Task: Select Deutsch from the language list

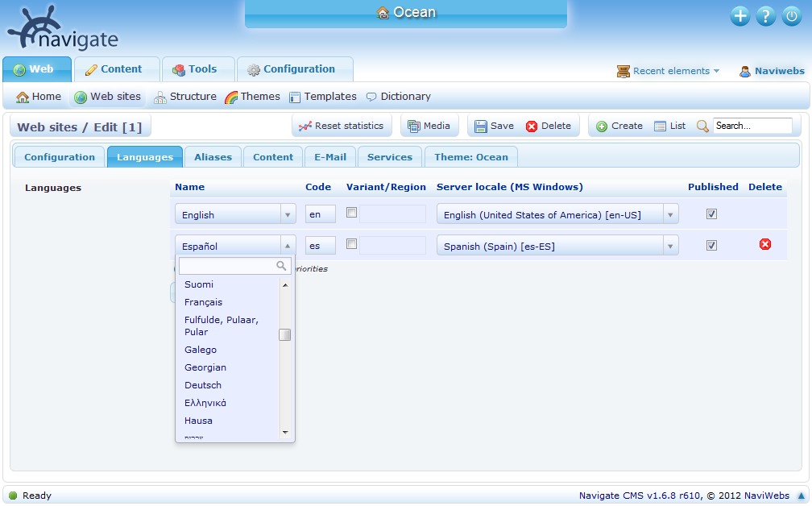Action: pyautogui.click(x=203, y=385)
